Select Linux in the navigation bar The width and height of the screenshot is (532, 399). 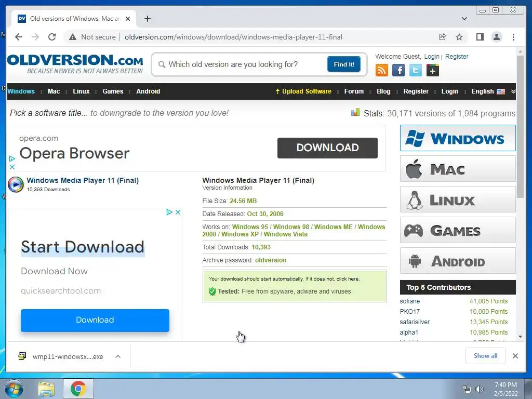point(81,91)
